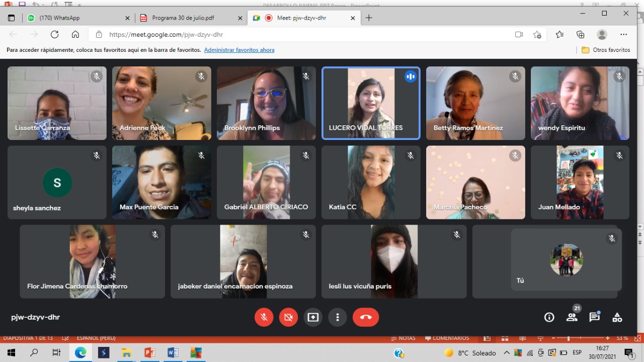Open Task View on the taskbar
This screenshot has height=362, width=644.
(x=57, y=353)
